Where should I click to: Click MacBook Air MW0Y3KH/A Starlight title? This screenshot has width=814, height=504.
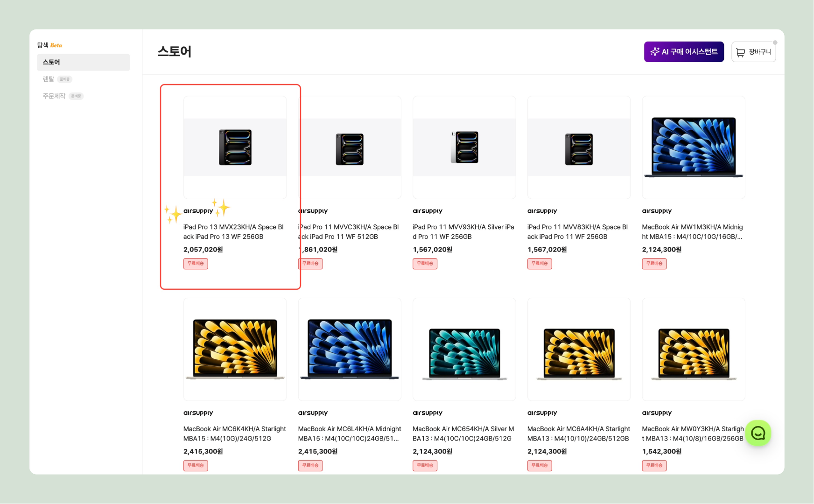click(693, 434)
